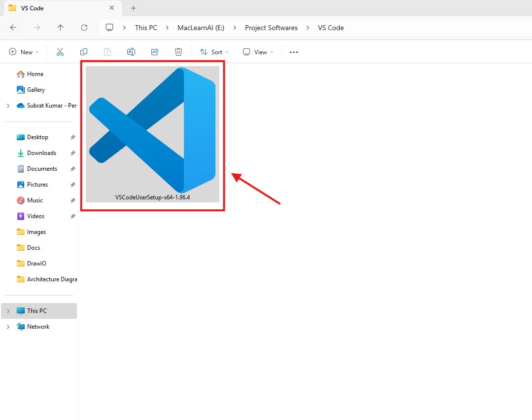
Task: Click Project Softwares in the breadcrumb
Action: [x=271, y=28]
